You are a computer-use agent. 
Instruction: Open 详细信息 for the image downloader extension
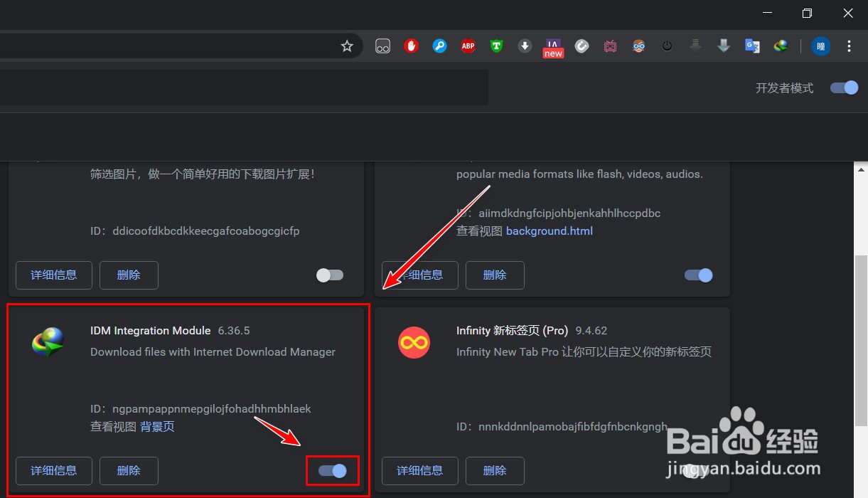pos(54,275)
